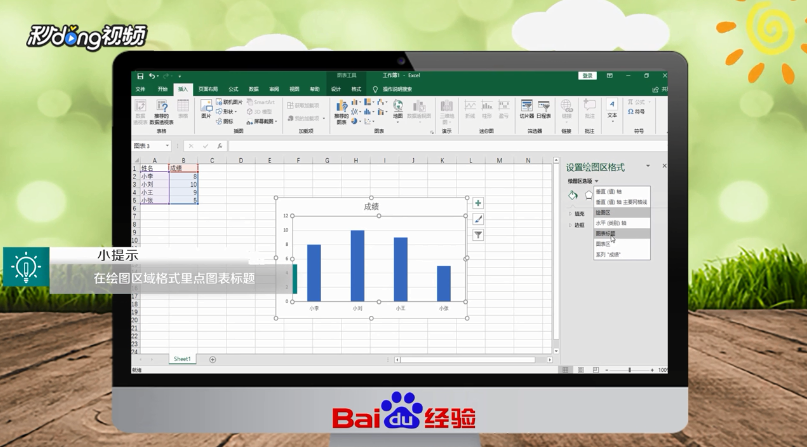This screenshot has width=807, height=447.
Task: Click the Undo arrow icon
Action: [152, 76]
